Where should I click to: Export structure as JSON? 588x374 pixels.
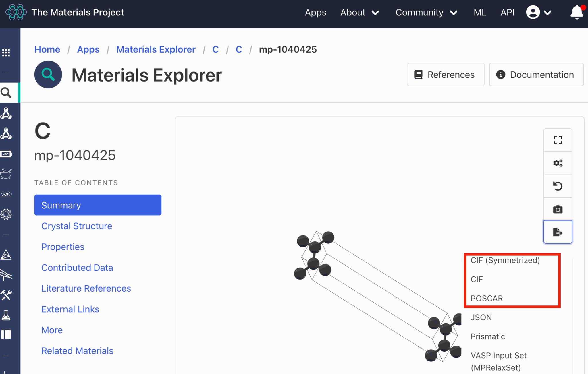click(481, 317)
